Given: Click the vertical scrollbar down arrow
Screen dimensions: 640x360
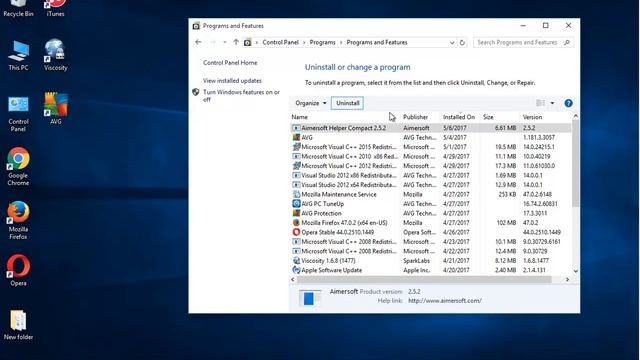Looking at the screenshot, I should tap(576, 271).
